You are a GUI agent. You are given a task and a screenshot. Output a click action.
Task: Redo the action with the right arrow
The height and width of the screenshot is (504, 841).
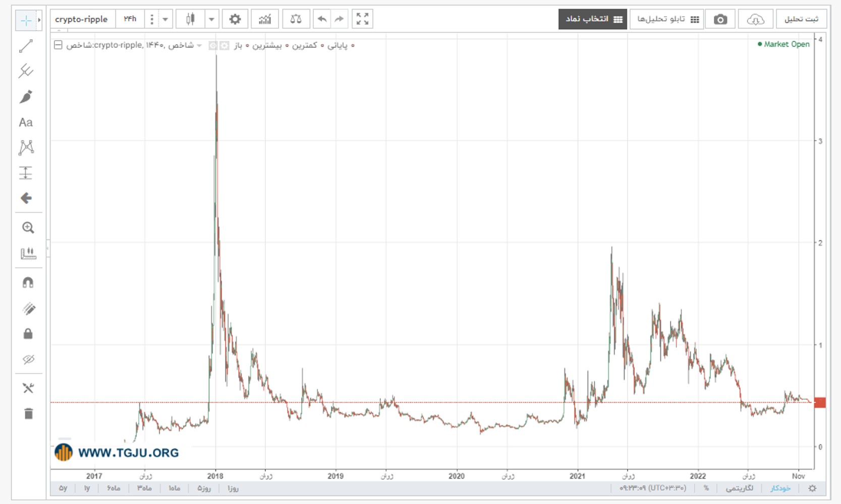pyautogui.click(x=339, y=19)
